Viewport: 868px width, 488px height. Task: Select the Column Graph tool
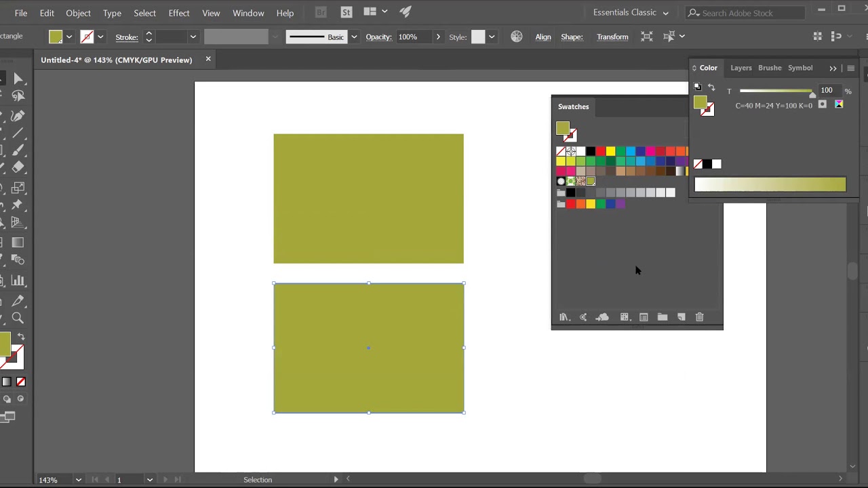click(18, 281)
